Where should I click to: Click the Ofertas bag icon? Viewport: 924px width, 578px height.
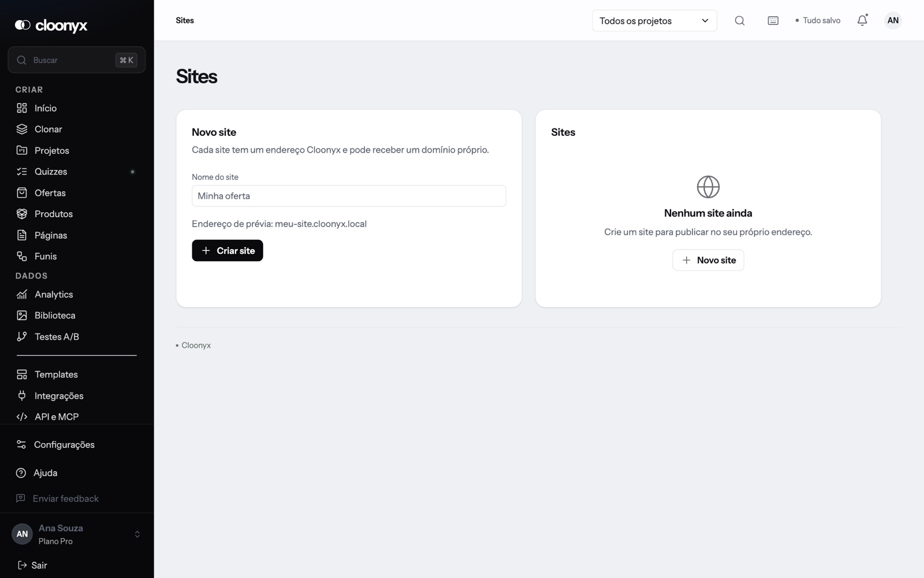click(x=22, y=192)
